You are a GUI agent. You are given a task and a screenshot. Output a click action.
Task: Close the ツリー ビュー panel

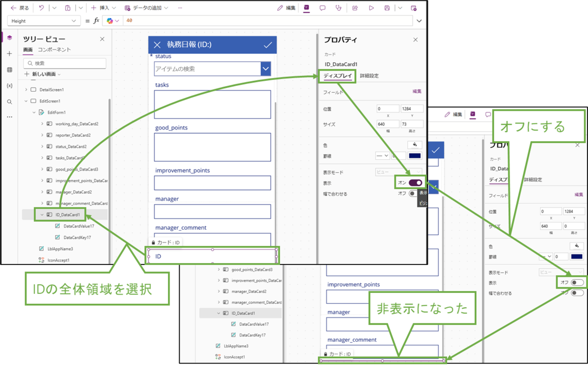tap(102, 39)
